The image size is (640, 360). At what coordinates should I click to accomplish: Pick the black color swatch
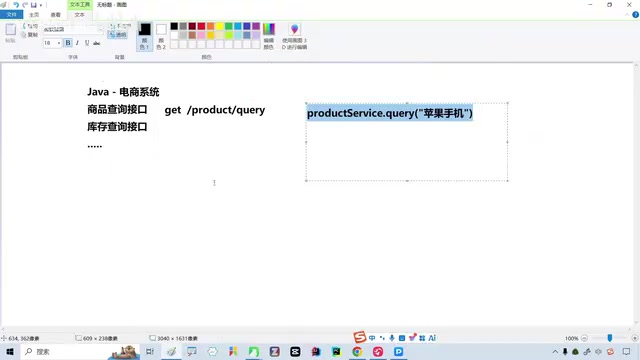coord(174,26)
